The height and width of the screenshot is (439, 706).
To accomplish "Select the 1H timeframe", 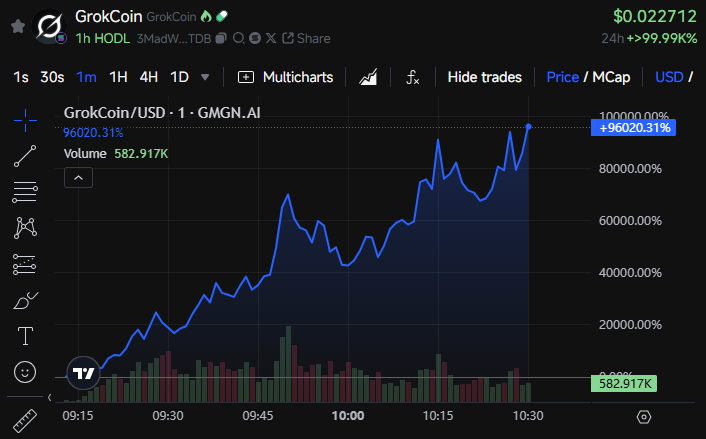I will (118, 77).
